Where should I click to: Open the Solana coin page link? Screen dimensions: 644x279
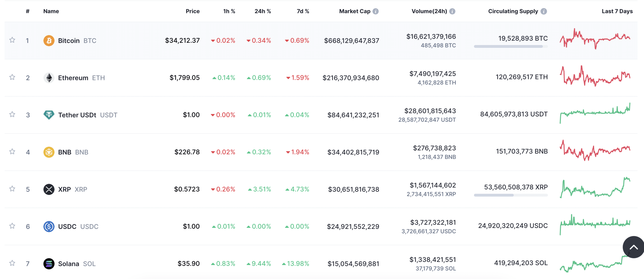[x=77, y=264]
